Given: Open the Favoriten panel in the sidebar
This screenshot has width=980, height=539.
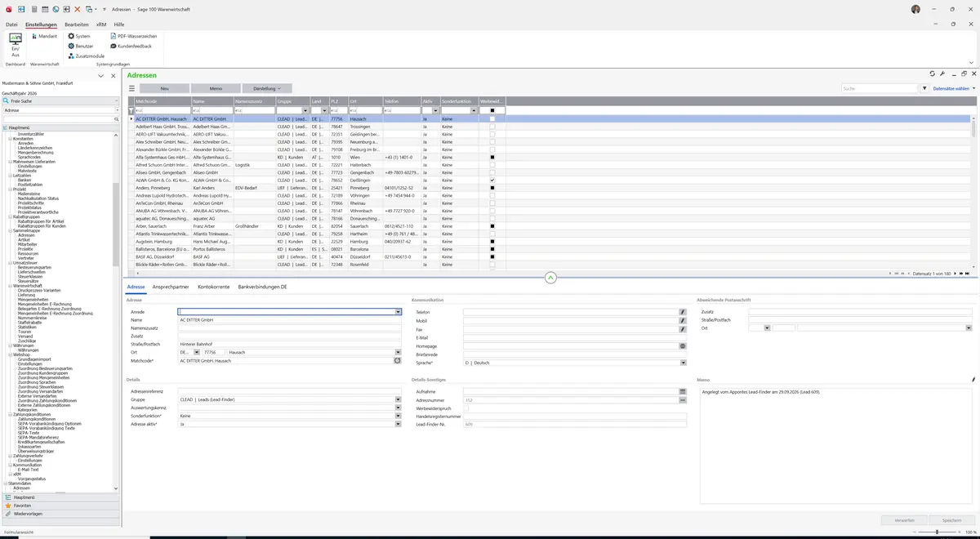Looking at the screenshot, I should pyautogui.click(x=60, y=506).
